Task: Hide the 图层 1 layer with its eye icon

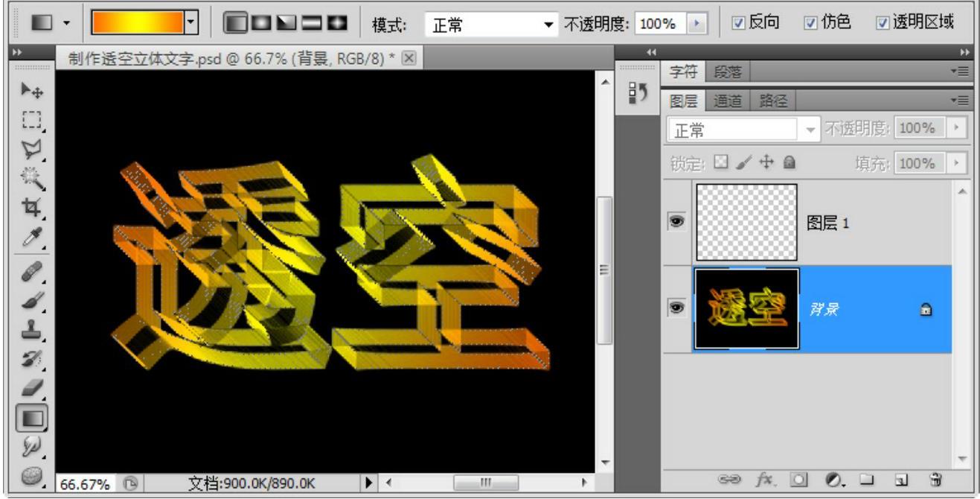Action: click(x=677, y=222)
